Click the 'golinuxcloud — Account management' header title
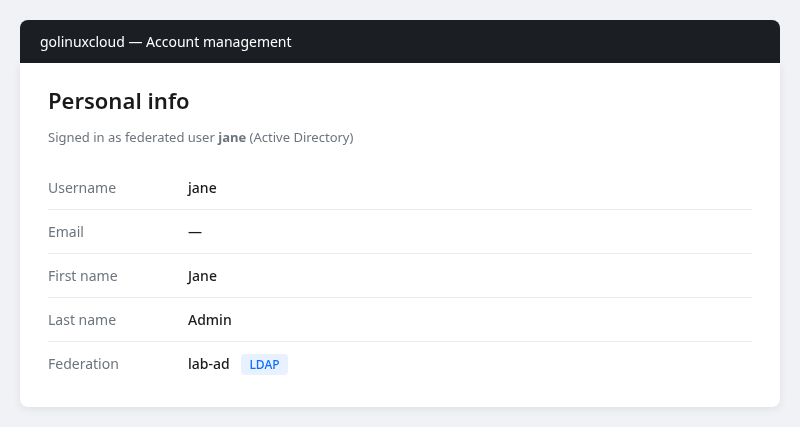The width and height of the screenshot is (800, 427). (x=165, y=42)
